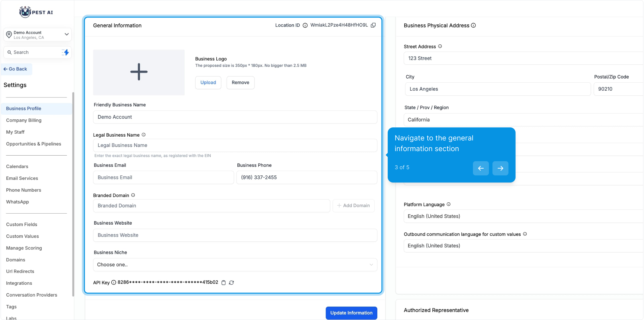Click the Branded Domain field

click(212, 206)
